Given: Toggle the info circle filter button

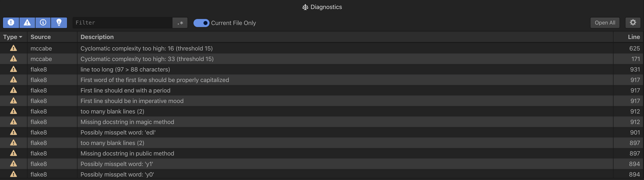Looking at the screenshot, I should point(43,23).
